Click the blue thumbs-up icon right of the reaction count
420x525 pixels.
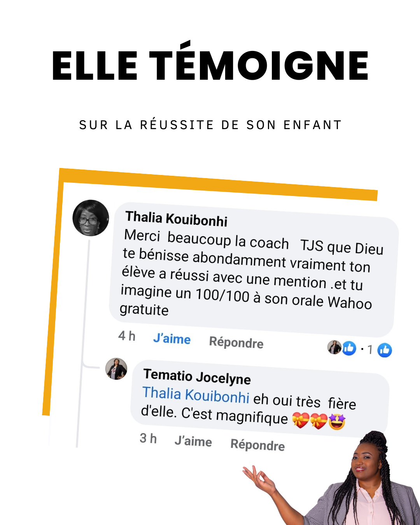tap(385, 350)
